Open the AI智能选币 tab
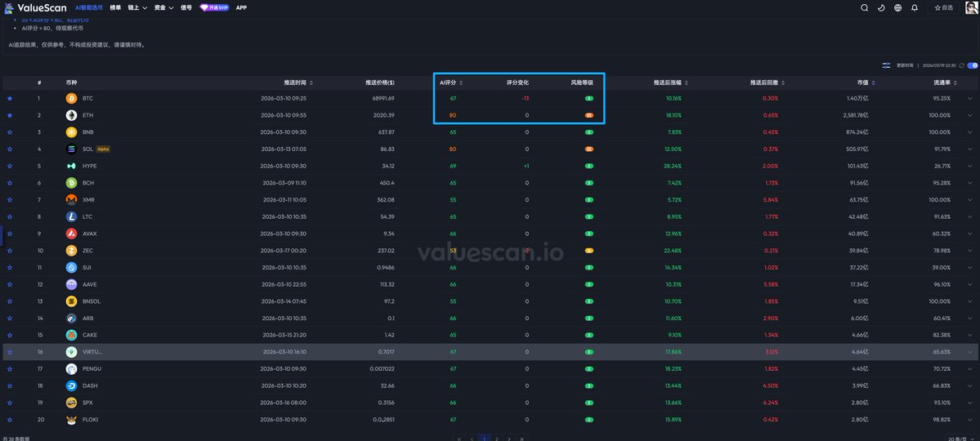Image resolution: width=980 pixels, height=441 pixels. [89, 7]
